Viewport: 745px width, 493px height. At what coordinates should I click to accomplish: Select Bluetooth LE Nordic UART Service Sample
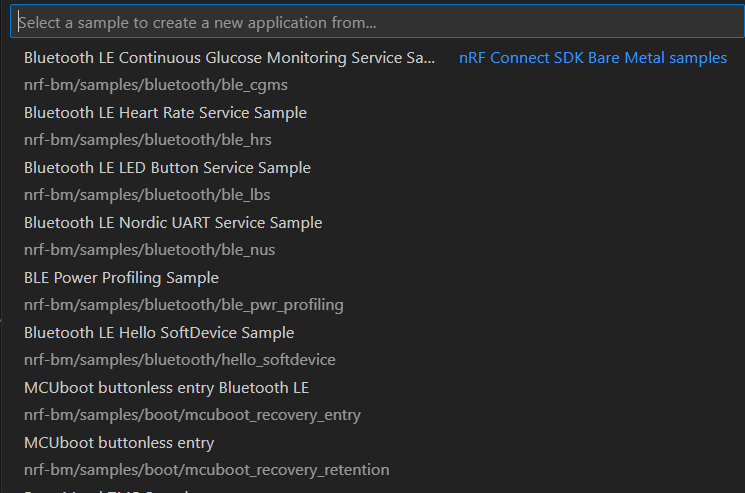(x=173, y=223)
